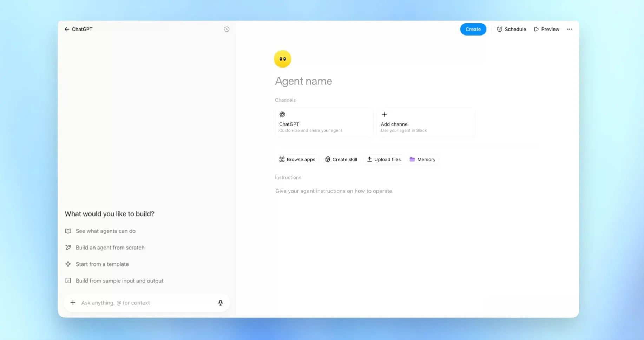The image size is (644, 340).
Task: Click the back arrow next to ChatGPT
Action: 67,29
